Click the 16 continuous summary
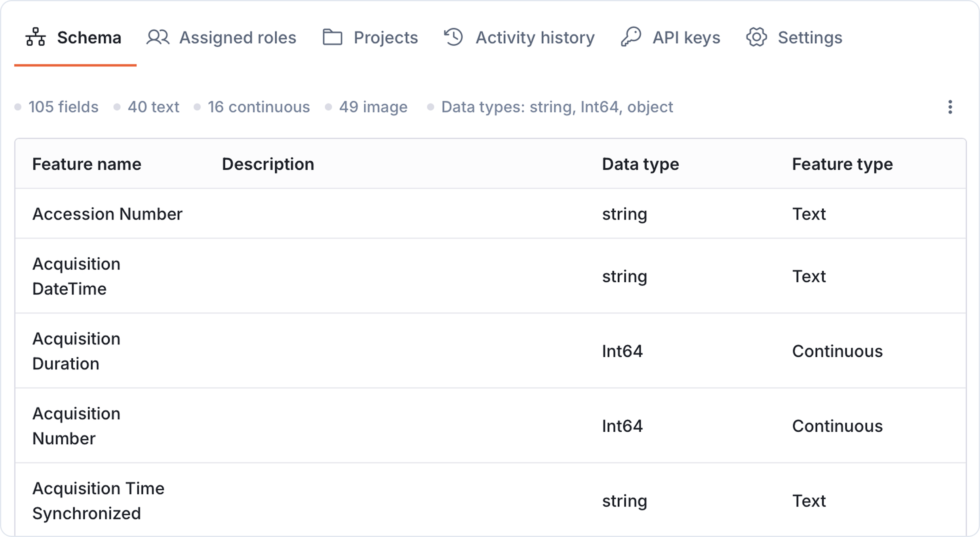 [x=259, y=107]
